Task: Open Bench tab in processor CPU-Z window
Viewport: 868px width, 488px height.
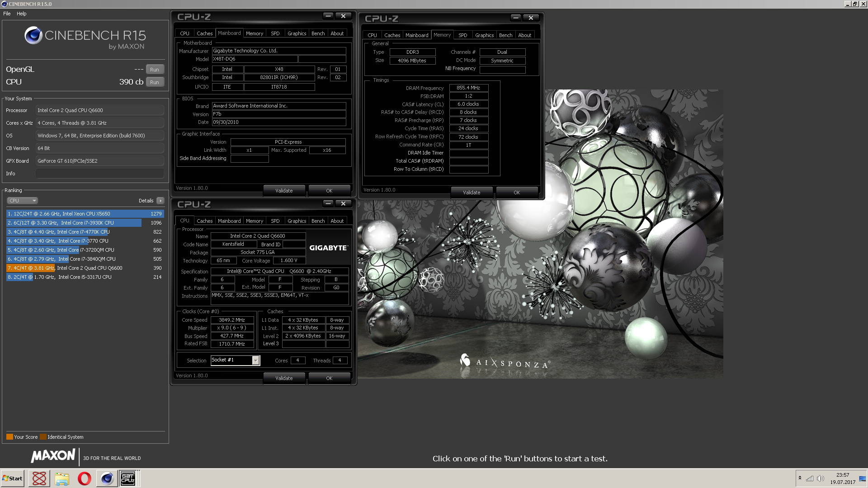Action: tap(318, 221)
